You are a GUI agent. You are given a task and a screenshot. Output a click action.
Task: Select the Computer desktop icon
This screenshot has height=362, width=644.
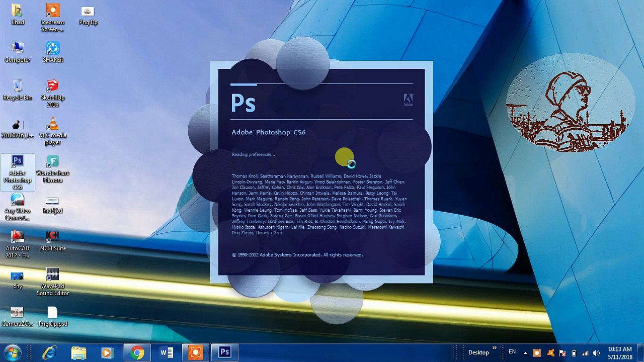tap(18, 52)
